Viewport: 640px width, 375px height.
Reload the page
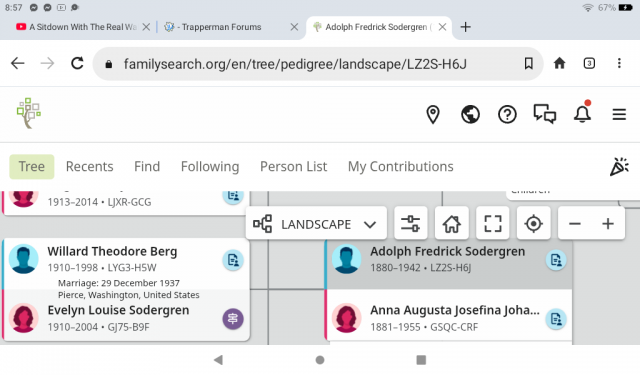point(77,63)
